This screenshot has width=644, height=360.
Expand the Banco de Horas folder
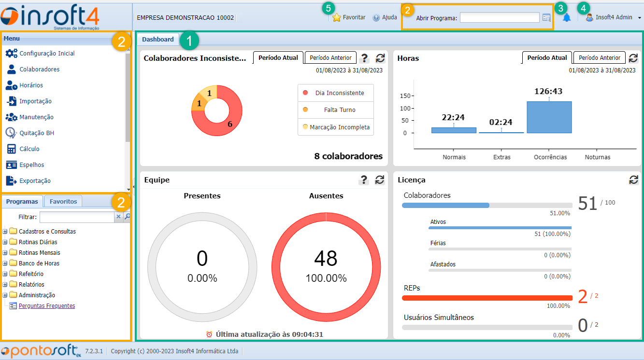pos(5,263)
